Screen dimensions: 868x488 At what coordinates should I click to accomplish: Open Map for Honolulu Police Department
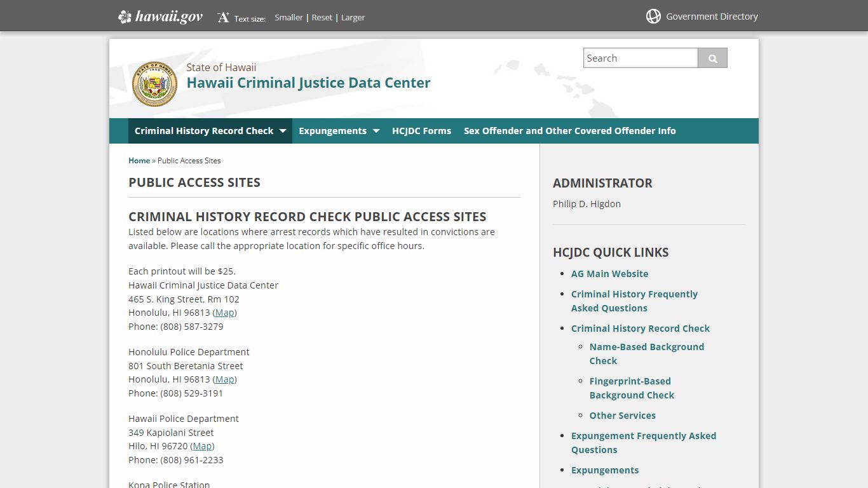(224, 379)
